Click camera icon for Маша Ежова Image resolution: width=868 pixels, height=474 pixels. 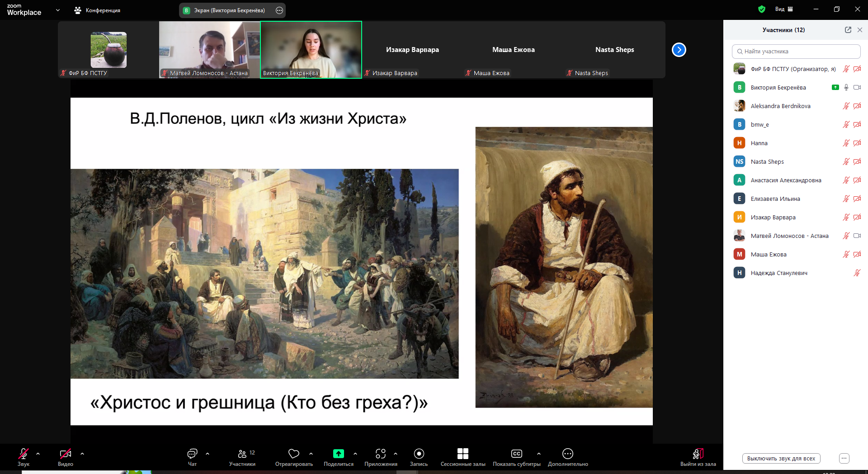click(x=857, y=254)
